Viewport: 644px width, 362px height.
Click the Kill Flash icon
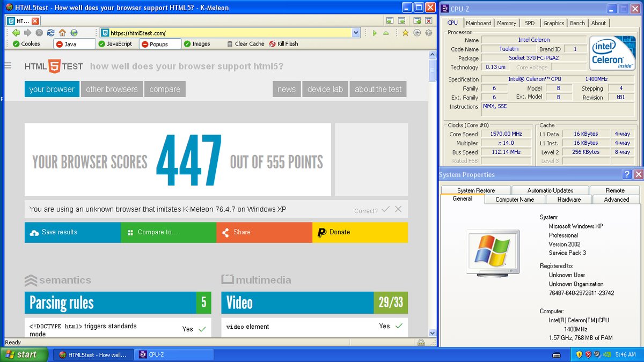tap(273, 44)
